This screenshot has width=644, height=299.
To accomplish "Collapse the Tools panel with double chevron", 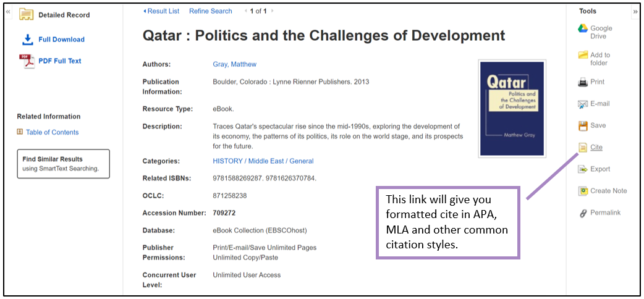I will (635, 11).
